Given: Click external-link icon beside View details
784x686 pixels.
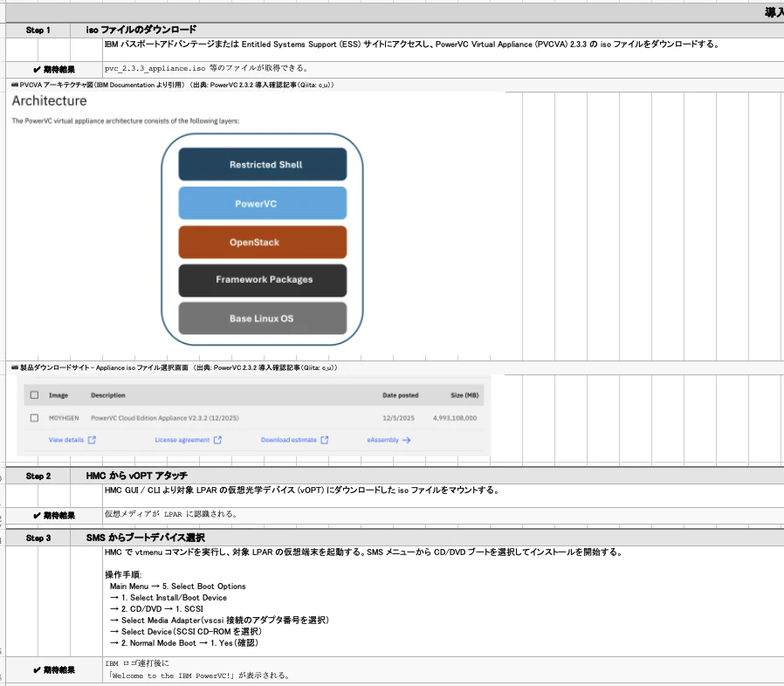Looking at the screenshot, I should [92, 440].
